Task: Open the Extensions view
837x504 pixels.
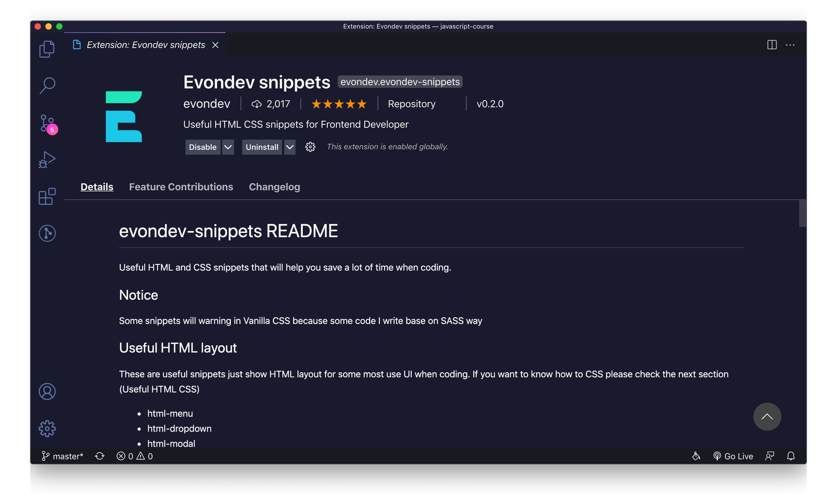Action: 47,196
